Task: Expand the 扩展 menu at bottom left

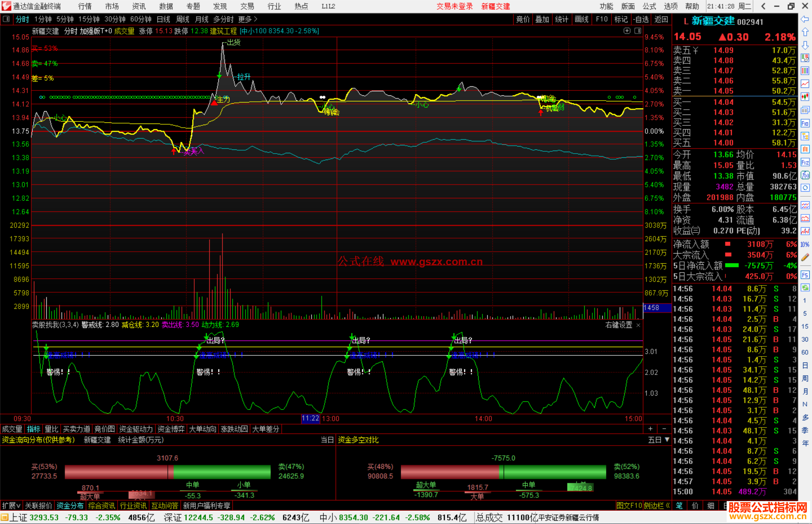Action: pos(11,506)
